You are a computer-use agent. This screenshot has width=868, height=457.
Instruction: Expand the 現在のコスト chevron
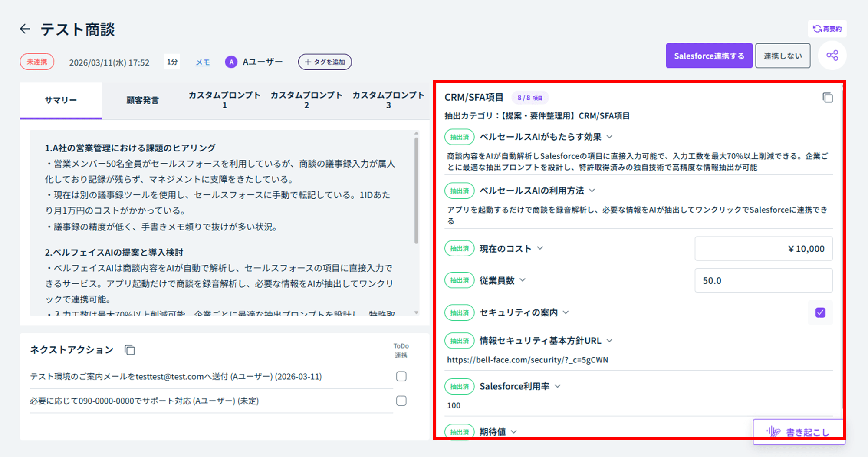[x=540, y=248]
